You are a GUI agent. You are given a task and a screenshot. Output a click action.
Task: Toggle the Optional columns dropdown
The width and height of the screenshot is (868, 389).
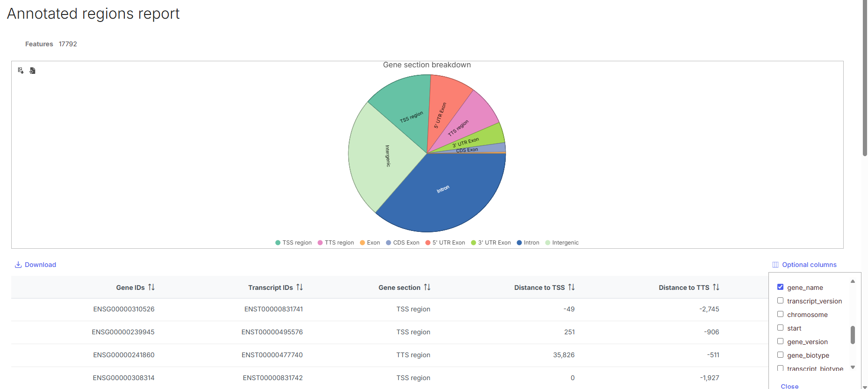[804, 265]
